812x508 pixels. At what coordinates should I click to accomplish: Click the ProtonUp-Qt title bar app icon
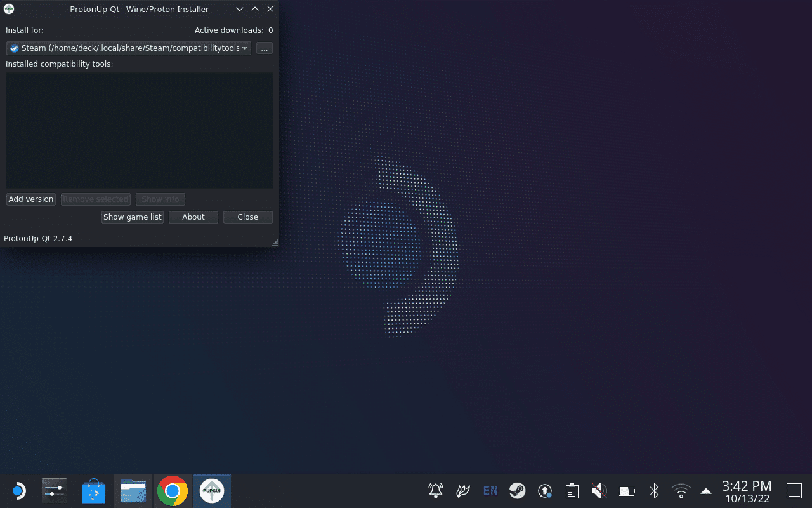(9, 9)
